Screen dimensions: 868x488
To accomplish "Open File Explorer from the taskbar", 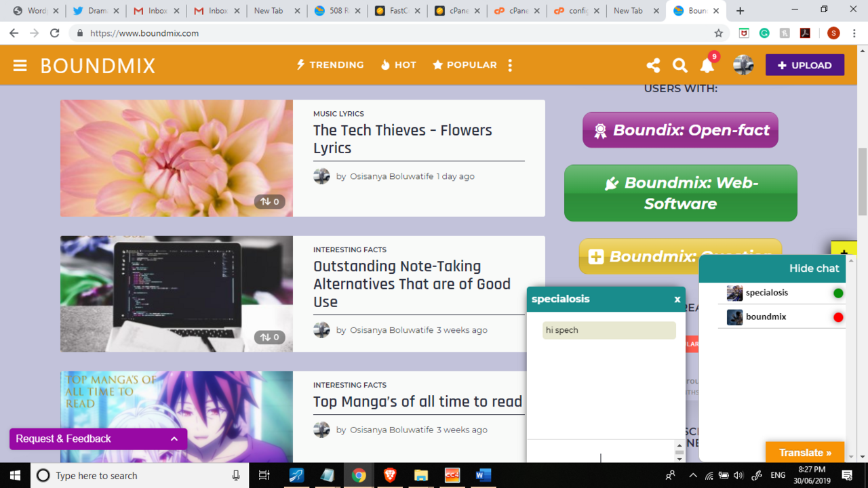I will click(421, 475).
